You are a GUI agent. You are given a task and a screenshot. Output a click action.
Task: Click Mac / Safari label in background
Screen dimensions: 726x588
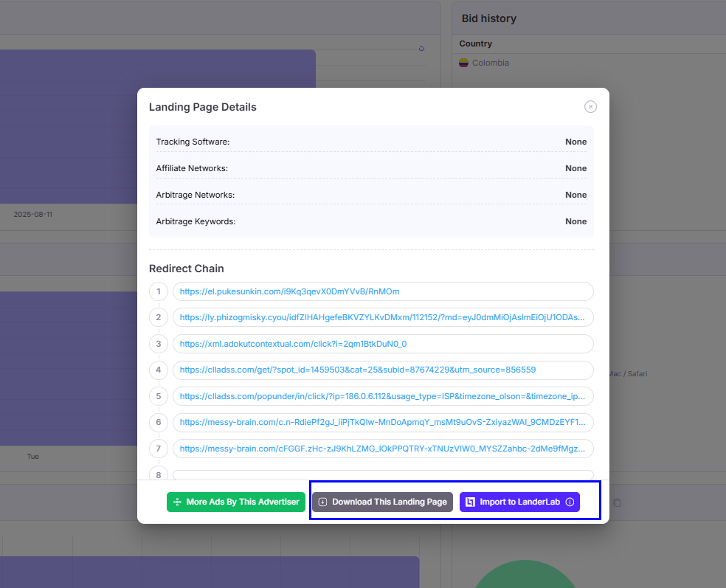(x=629, y=373)
